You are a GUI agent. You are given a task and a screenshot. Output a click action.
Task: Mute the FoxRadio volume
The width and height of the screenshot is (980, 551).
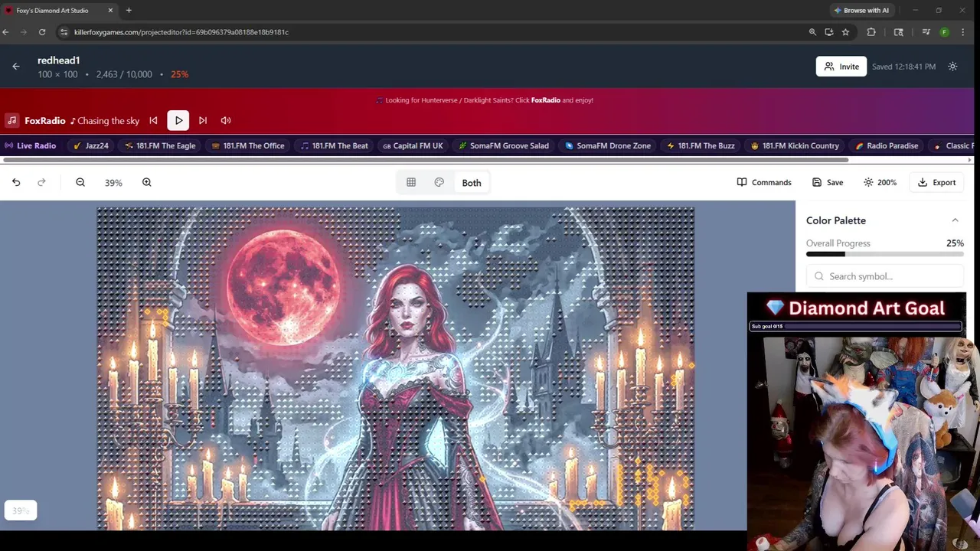point(226,120)
